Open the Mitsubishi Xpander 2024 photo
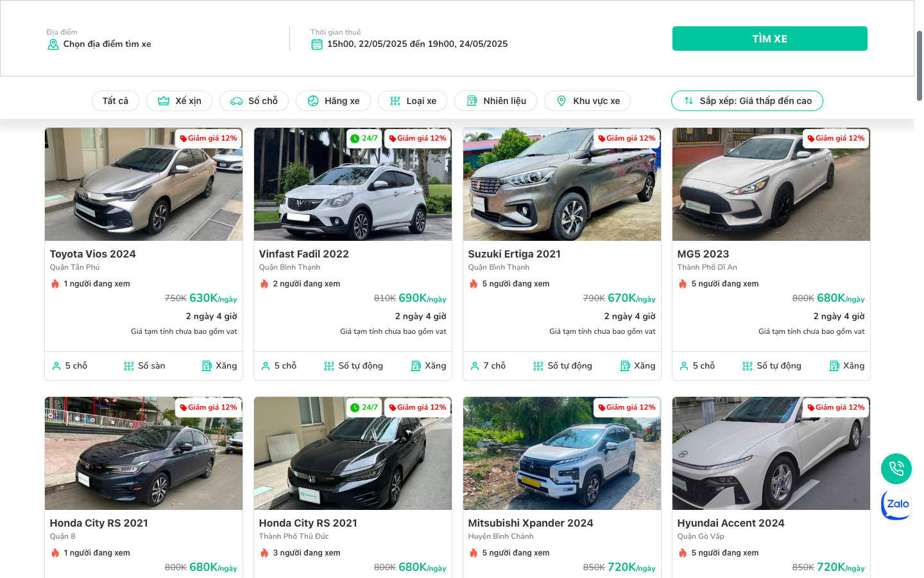Viewport: 924px width, 578px height. [x=561, y=453]
